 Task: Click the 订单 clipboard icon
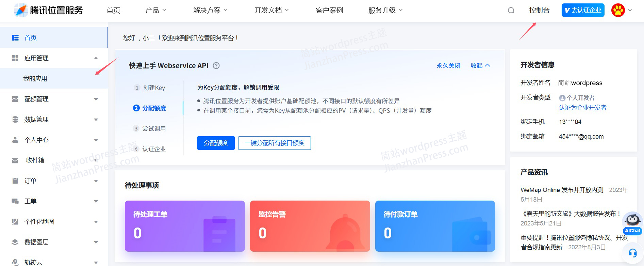click(x=15, y=181)
